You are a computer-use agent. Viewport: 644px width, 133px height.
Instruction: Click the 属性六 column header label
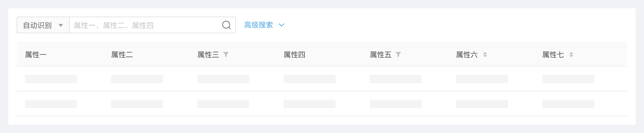coord(467,55)
